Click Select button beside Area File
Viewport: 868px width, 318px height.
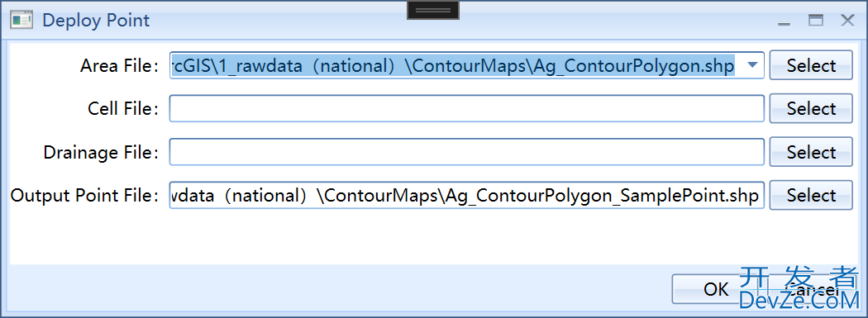(811, 65)
